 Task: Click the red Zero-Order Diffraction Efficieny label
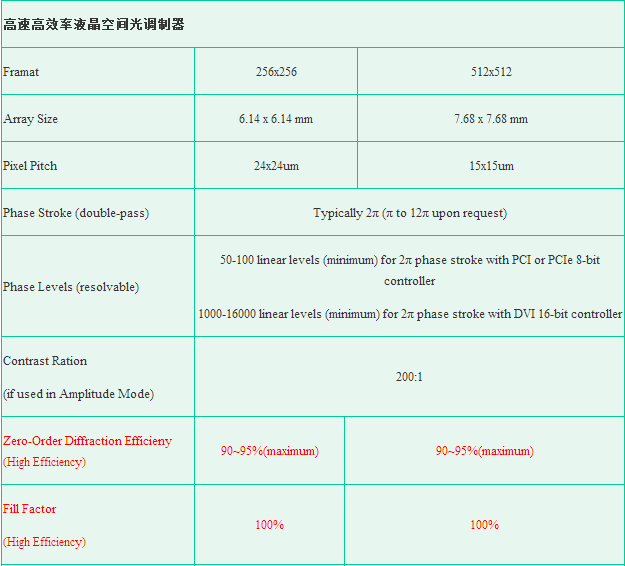(87, 441)
